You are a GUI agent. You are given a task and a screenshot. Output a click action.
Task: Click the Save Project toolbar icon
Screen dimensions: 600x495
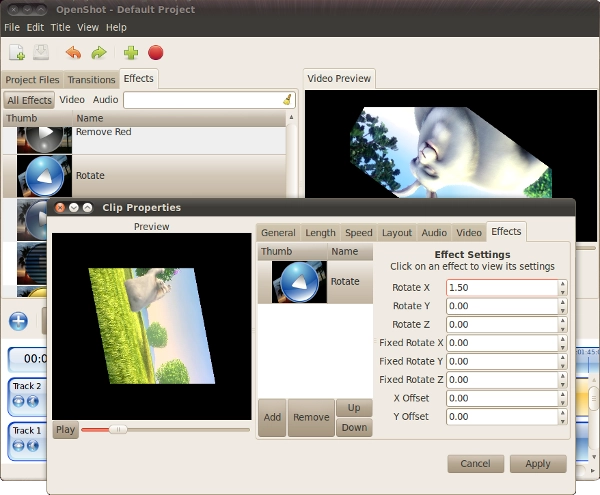click(x=41, y=52)
